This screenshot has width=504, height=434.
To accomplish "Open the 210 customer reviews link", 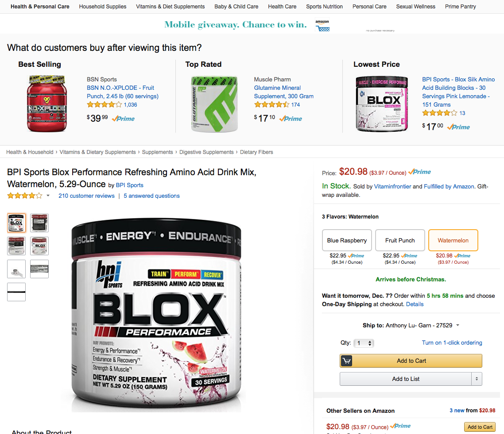I will tap(86, 196).
